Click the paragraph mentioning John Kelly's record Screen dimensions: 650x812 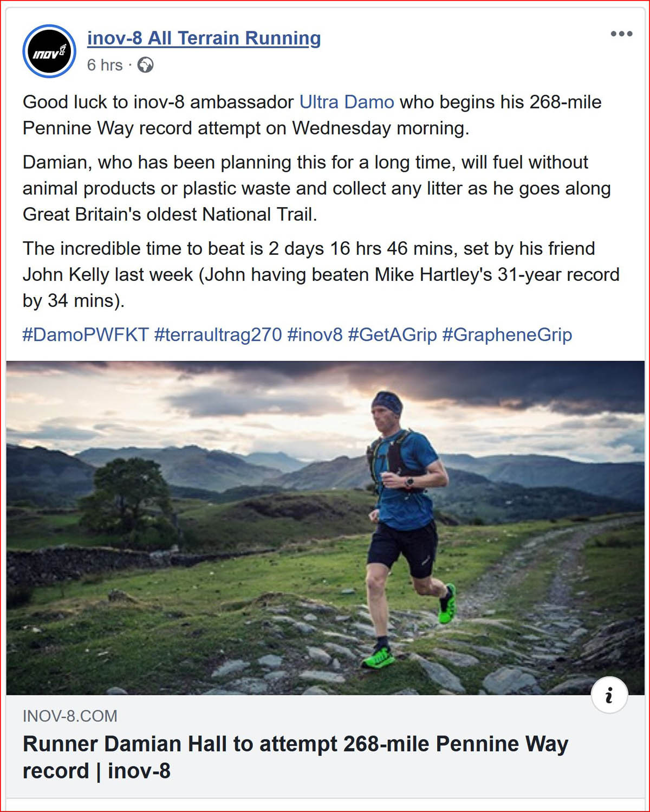click(x=320, y=274)
